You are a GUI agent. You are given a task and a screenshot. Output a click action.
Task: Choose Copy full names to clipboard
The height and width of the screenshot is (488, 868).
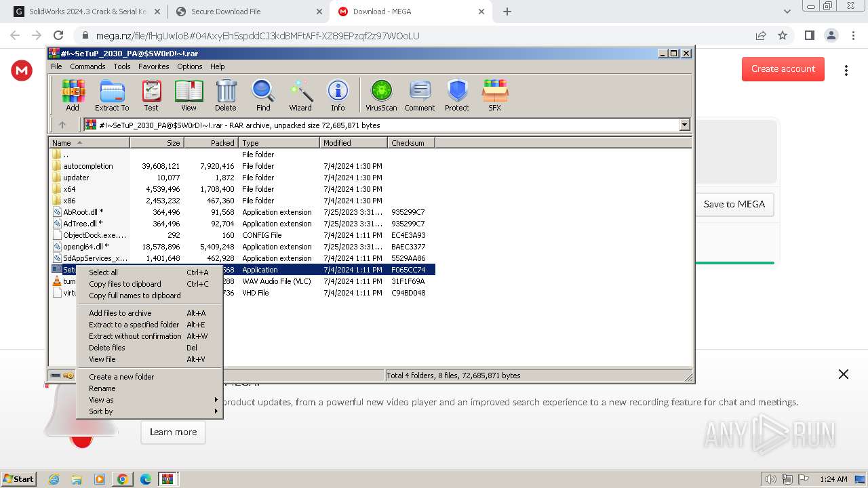pyautogui.click(x=150, y=296)
